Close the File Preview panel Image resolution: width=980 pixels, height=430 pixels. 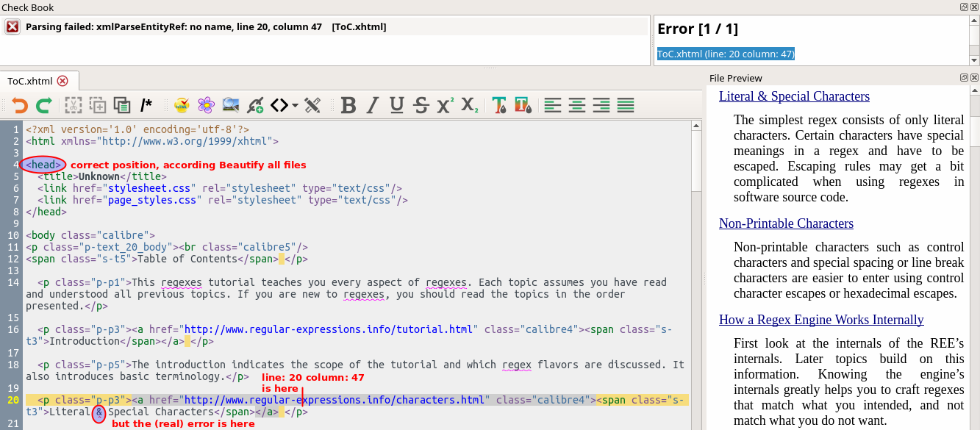[x=974, y=77]
